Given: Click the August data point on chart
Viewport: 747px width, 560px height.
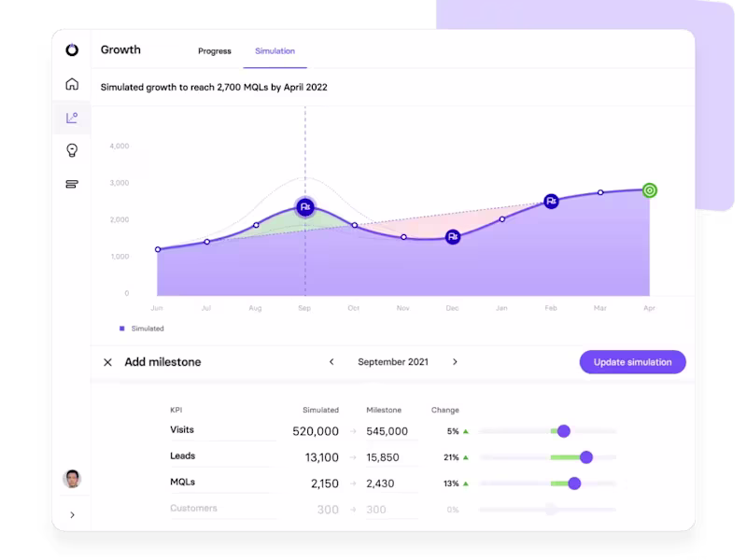Looking at the screenshot, I should pyautogui.click(x=256, y=225).
